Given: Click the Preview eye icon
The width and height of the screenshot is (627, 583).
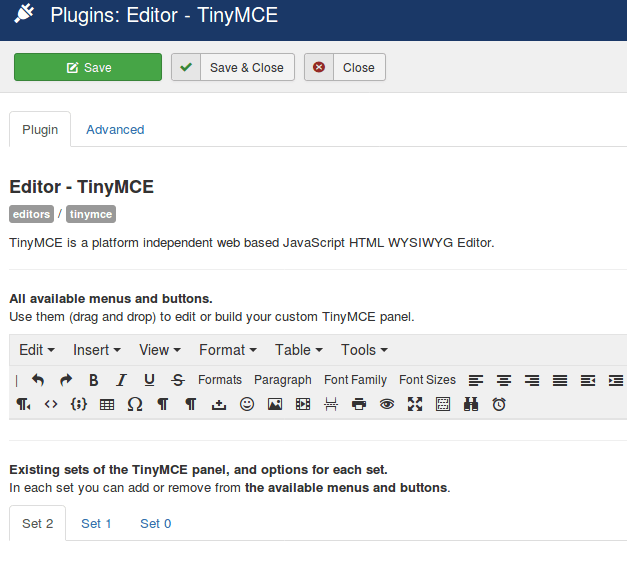Looking at the screenshot, I should 387,405.
